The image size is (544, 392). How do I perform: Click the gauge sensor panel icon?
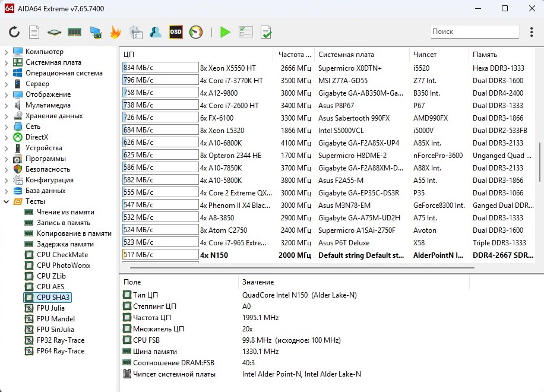pyautogui.click(x=196, y=32)
